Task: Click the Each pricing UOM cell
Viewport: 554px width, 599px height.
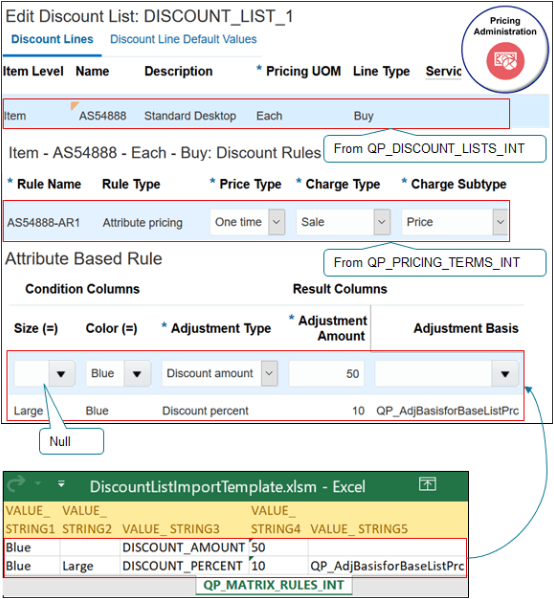Action: tap(269, 116)
